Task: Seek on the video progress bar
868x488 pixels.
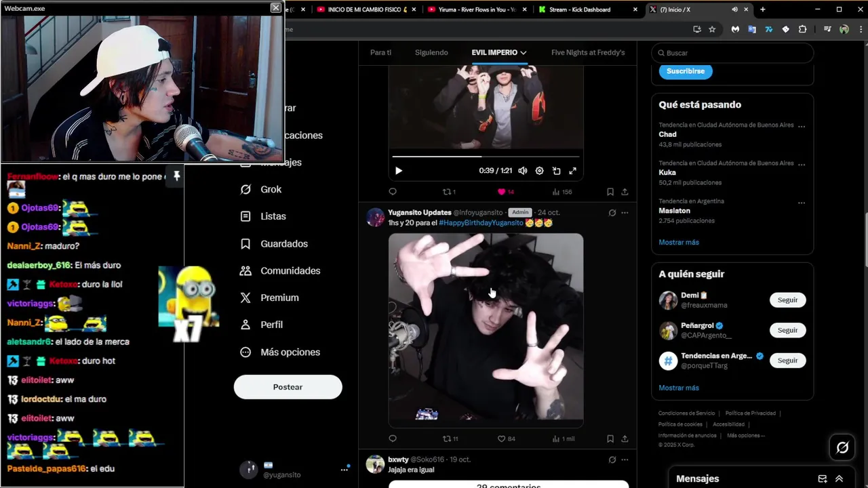Action: pos(486,157)
